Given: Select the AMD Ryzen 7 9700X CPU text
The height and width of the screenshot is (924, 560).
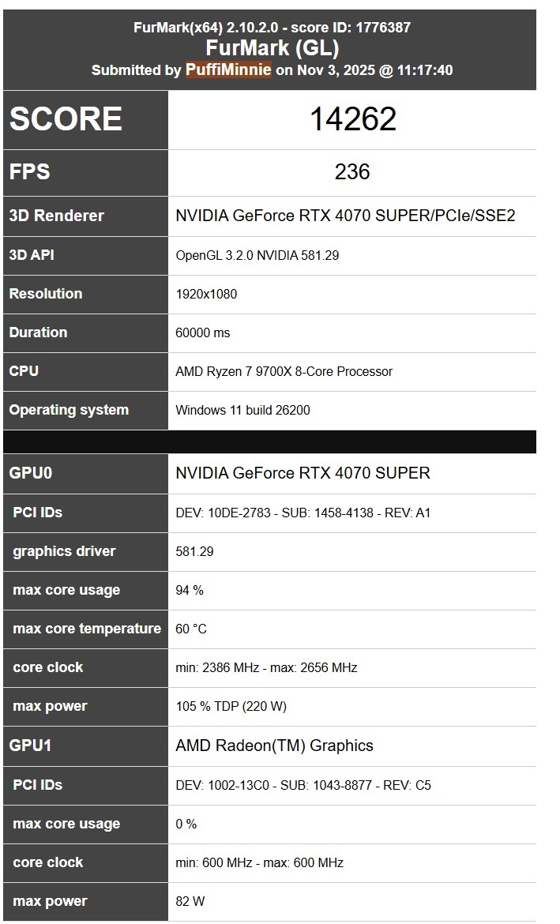Looking at the screenshot, I should coord(284,371).
